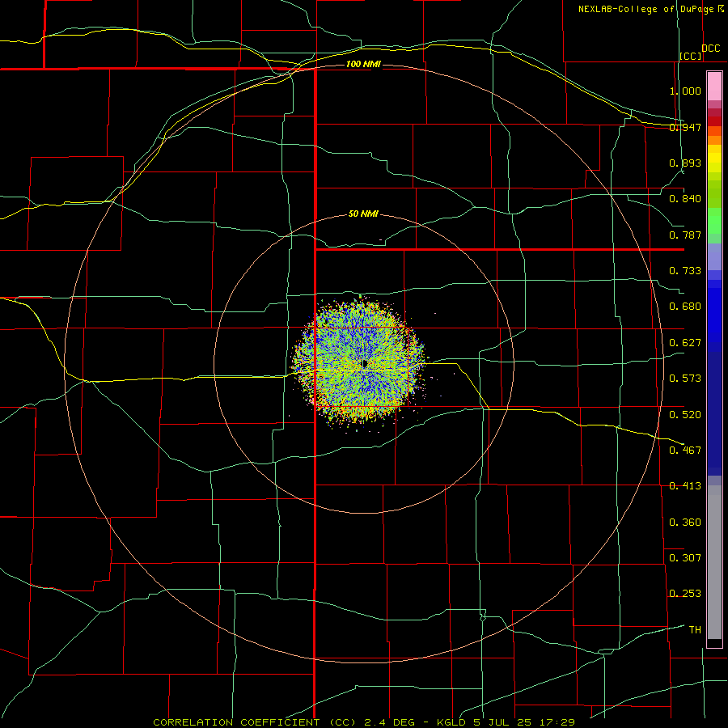Click the 2.4 DEG elevation text in the caption

390,722
